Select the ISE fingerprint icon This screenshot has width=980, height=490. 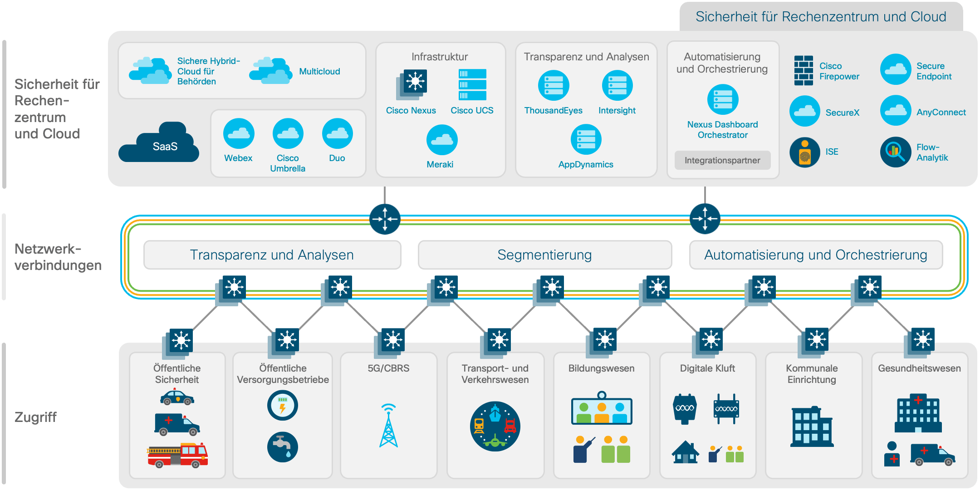point(805,152)
